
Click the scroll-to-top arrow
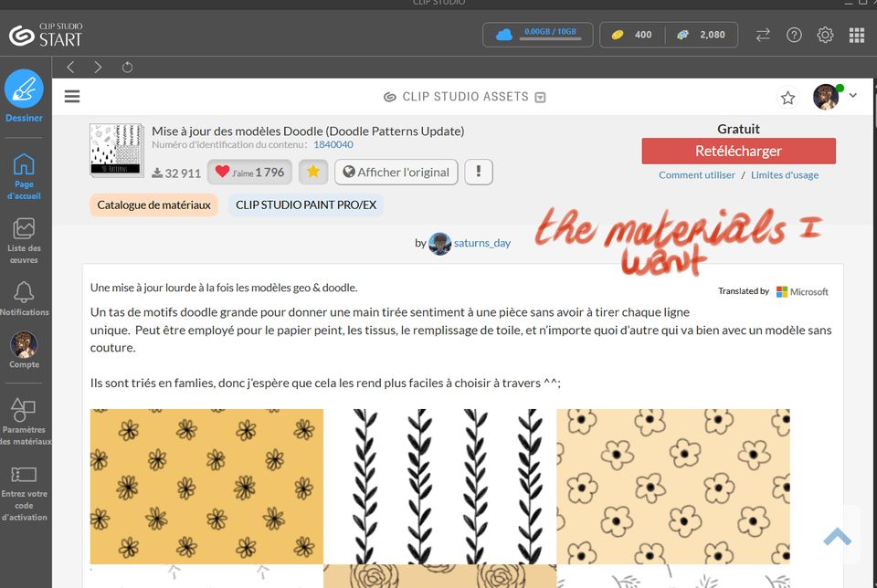click(838, 537)
